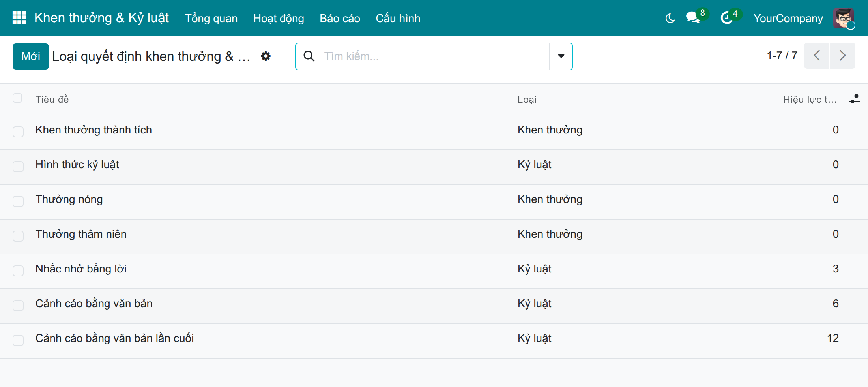
Task: Open the optional columns adjust icon
Action: (854, 99)
